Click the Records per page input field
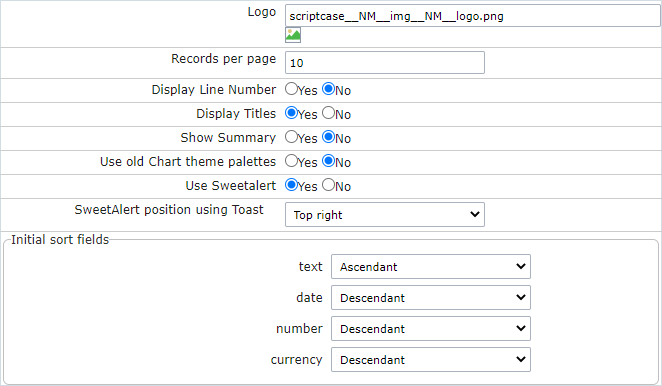 [x=385, y=63]
